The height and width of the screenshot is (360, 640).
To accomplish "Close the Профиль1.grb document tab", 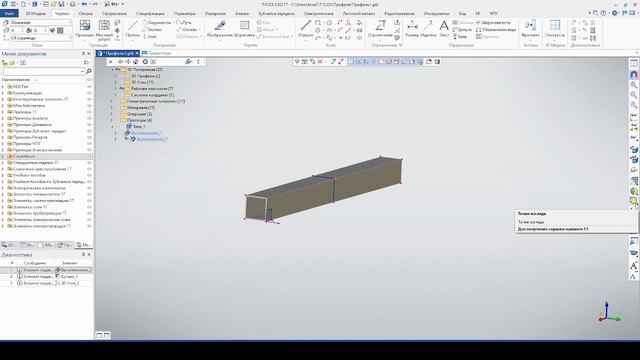I will (137, 53).
